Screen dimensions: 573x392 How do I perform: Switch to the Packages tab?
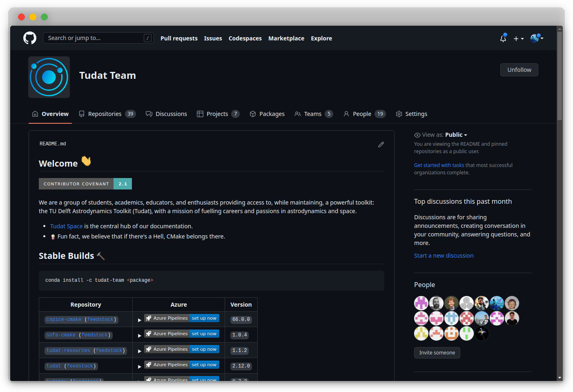click(x=267, y=114)
